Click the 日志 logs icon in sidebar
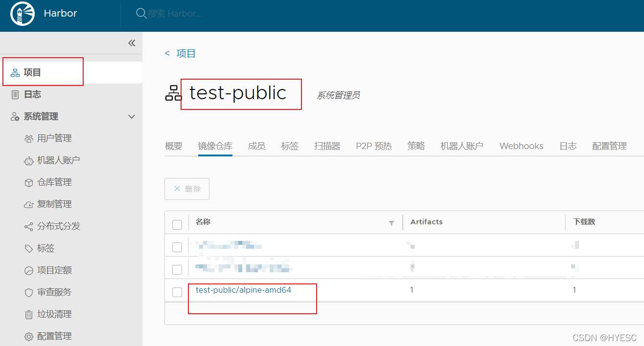The image size is (644, 346). tap(15, 95)
